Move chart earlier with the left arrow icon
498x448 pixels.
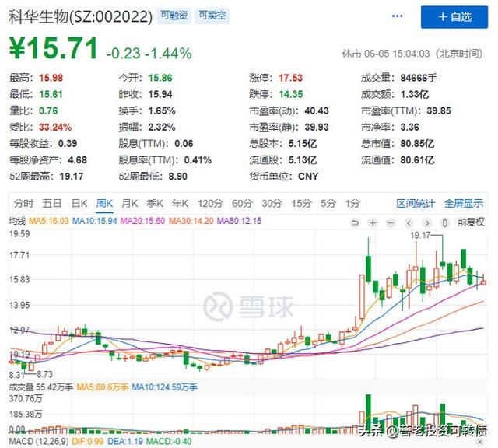[409, 223]
